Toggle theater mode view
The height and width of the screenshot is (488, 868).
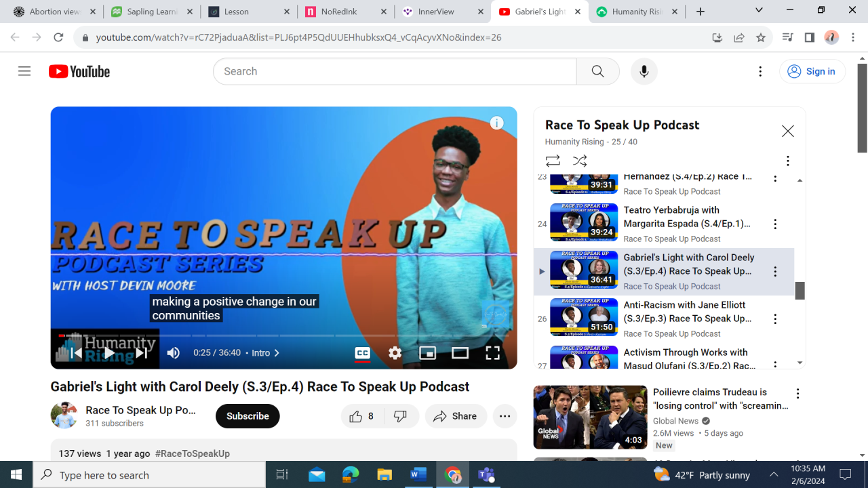pyautogui.click(x=460, y=352)
